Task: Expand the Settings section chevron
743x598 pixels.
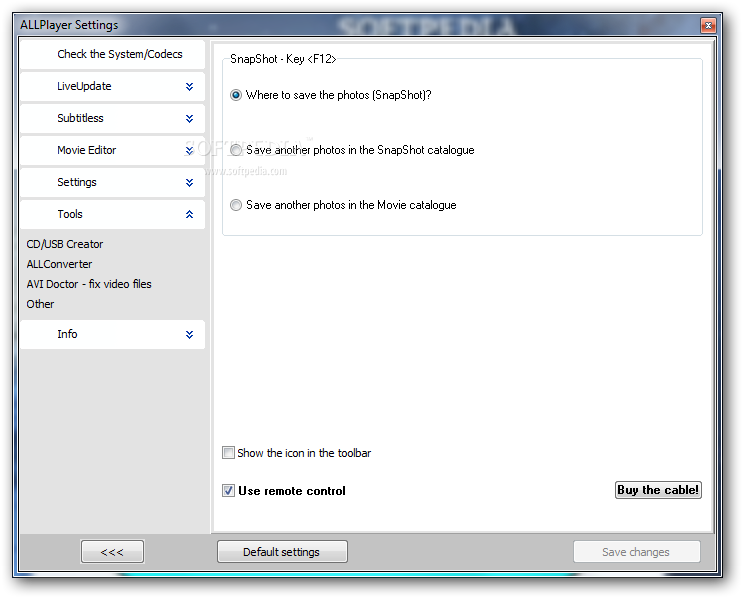Action: [190, 182]
